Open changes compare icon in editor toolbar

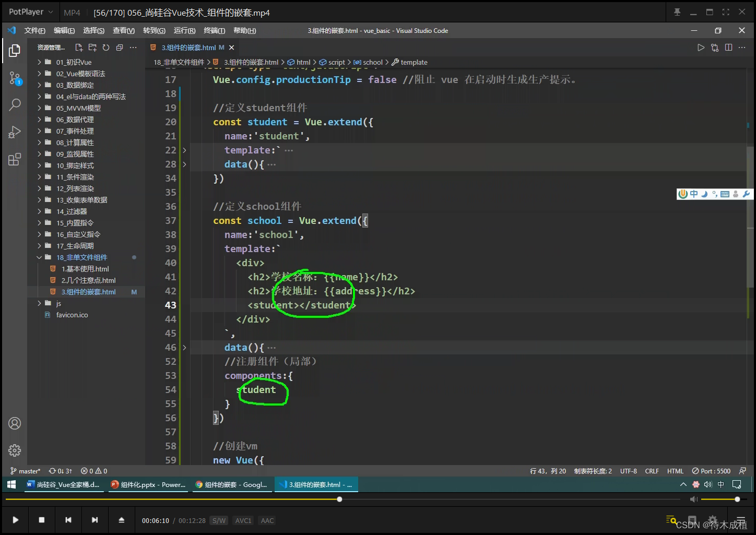[x=715, y=47]
